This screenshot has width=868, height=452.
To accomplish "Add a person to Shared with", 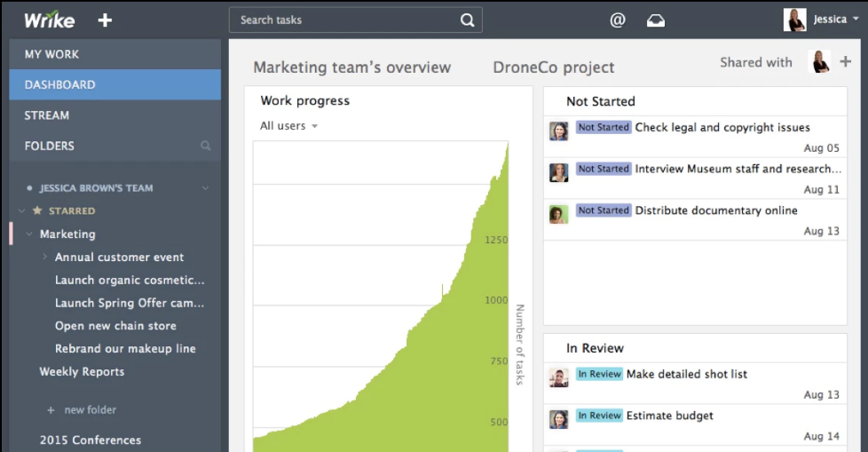I will click(845, 61).
